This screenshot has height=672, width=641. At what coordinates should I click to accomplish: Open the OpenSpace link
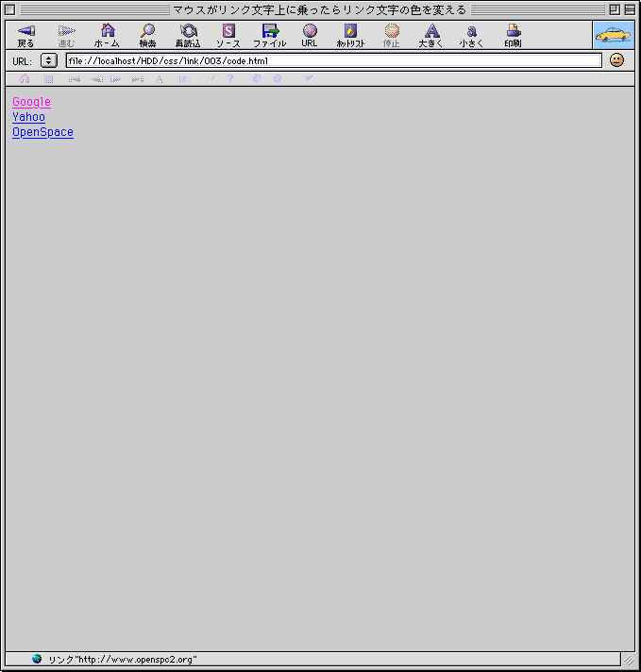pos(42,132)
